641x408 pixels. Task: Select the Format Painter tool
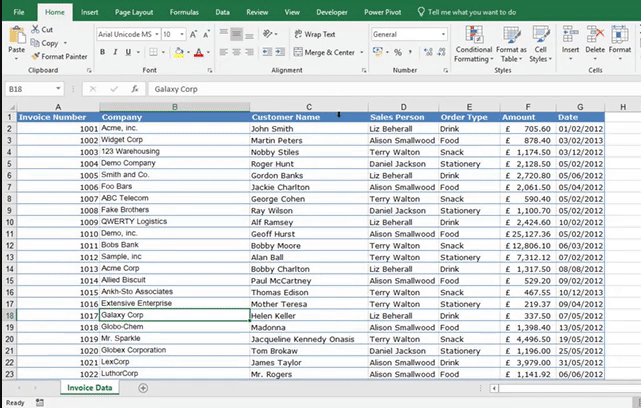[x=36, y=56]
